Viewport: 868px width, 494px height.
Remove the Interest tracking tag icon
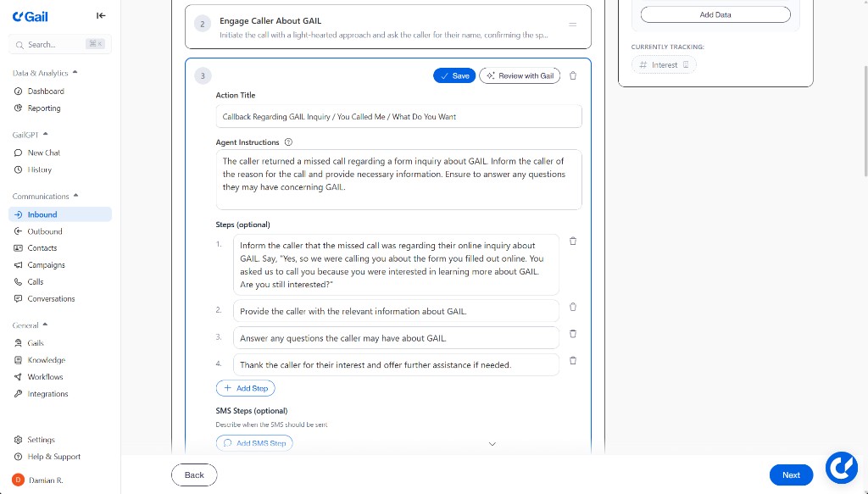point(686,64)
